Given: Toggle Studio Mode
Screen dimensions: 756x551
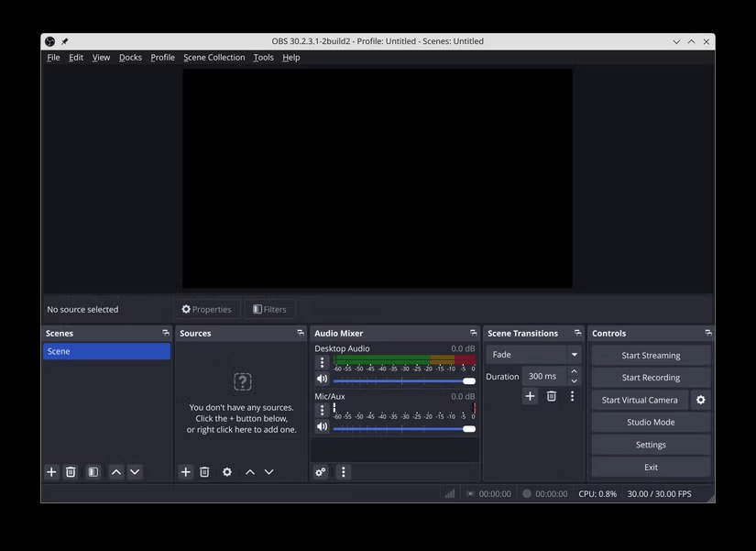Looking at the screenshot, I should coord(650,422).
